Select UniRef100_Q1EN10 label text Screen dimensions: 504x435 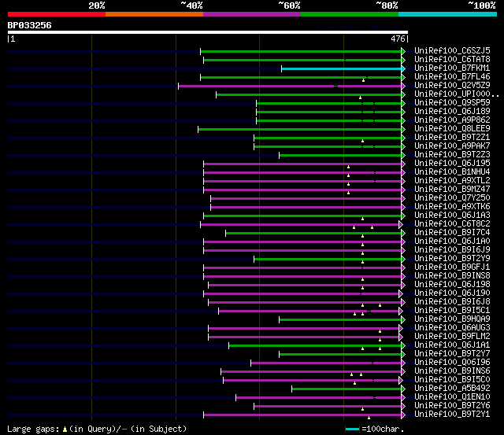click(x=452, y=397)
